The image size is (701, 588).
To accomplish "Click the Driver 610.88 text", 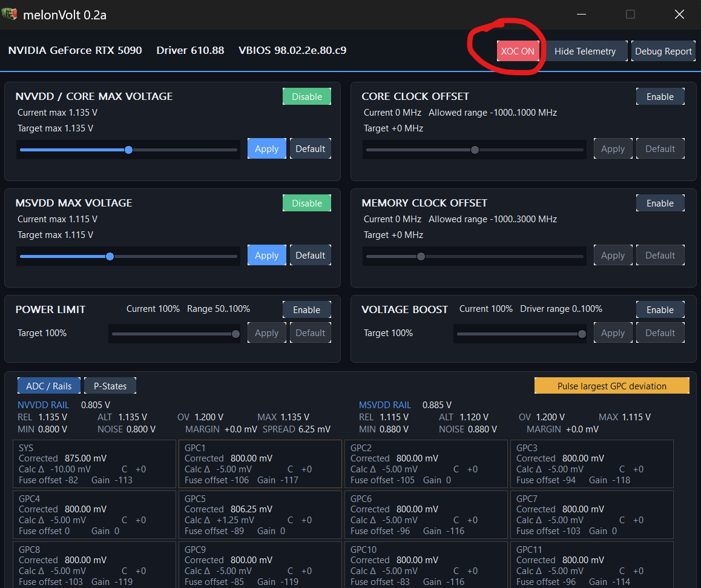I will pyautogui.click(x=190, y=50).
